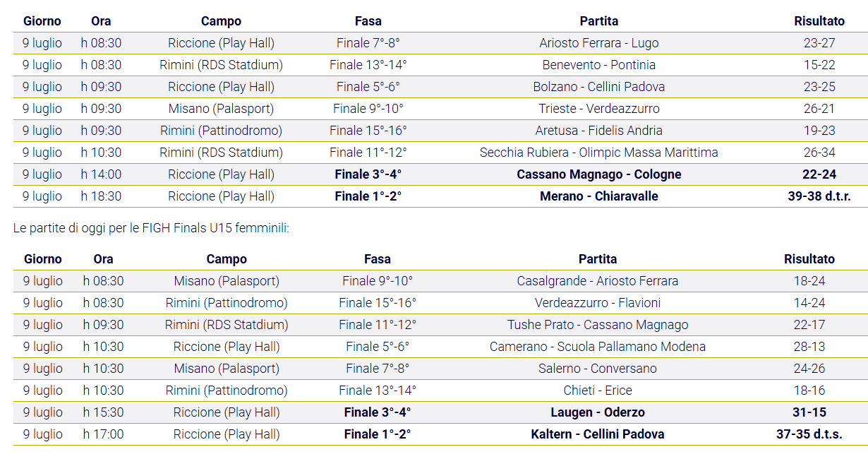Click the 'Fasa' header in second table
The image size is (868, 459).
pos(378,259)
